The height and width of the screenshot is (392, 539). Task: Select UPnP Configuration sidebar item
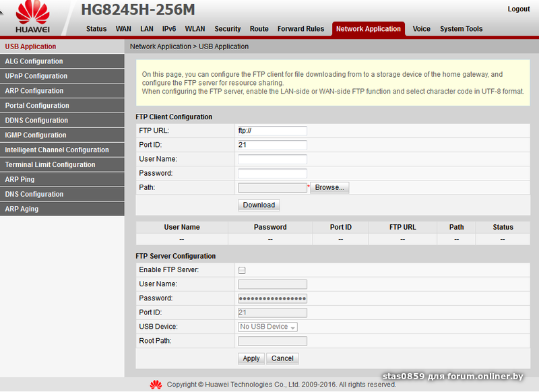coord(36,76)
